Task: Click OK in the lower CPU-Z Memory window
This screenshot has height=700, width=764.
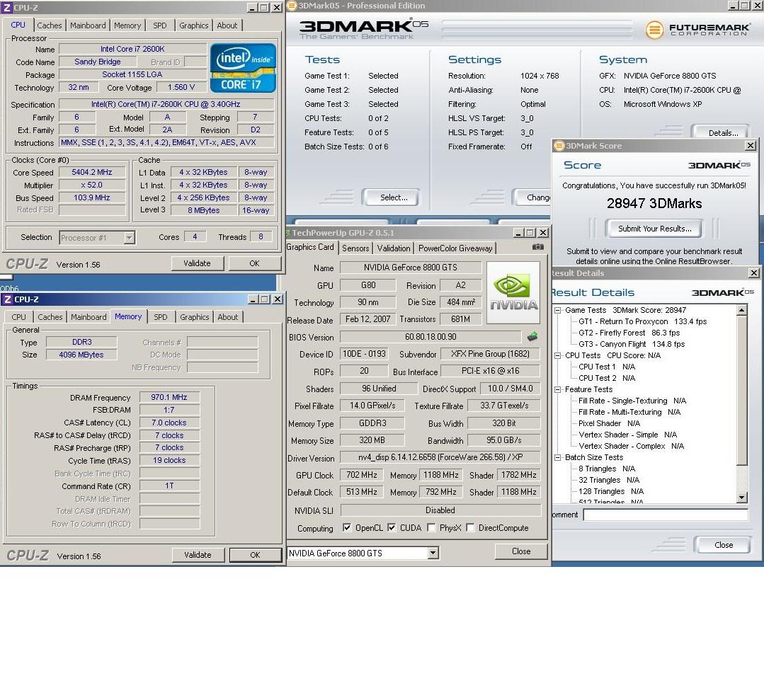Action: pyautogui.click(x=255, y=555)
